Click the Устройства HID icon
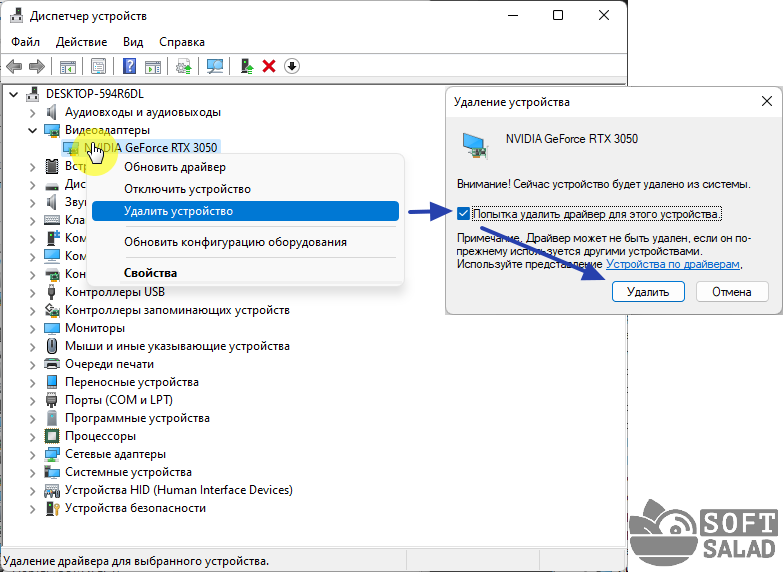Image resolution: width=783 pixels, height=572 pixels. click(x=51, y=491)
